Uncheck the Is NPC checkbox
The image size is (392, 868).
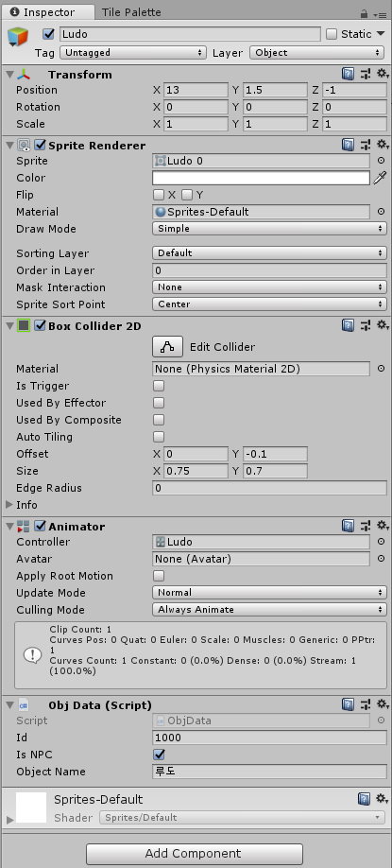(159, 755)
